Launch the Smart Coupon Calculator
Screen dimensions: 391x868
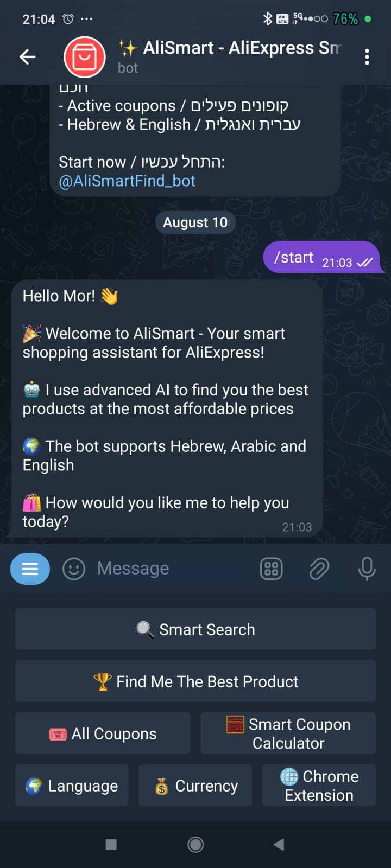click(288, 733)
